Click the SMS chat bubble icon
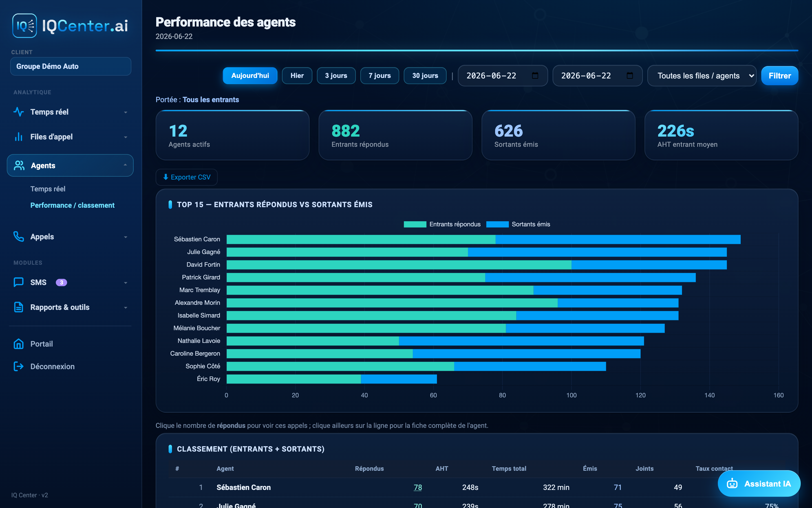Viewport: 812px width, 508px height. pos(18,282)
